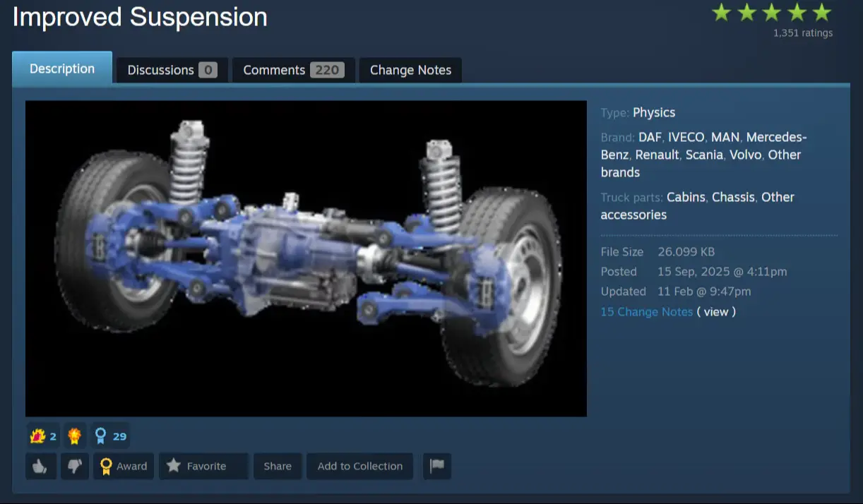Give an Award to this item

pyautogui.click(x=124, y=466)
